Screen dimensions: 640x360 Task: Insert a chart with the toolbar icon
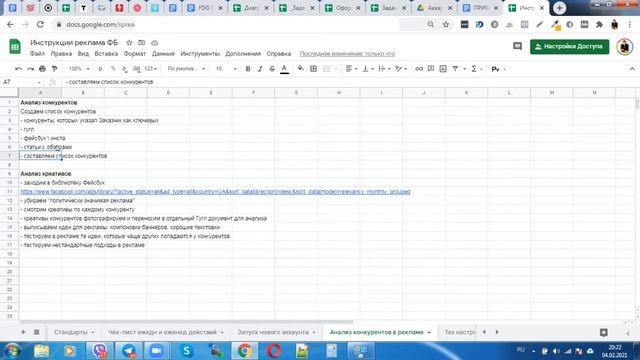click(x=443, y=69)
